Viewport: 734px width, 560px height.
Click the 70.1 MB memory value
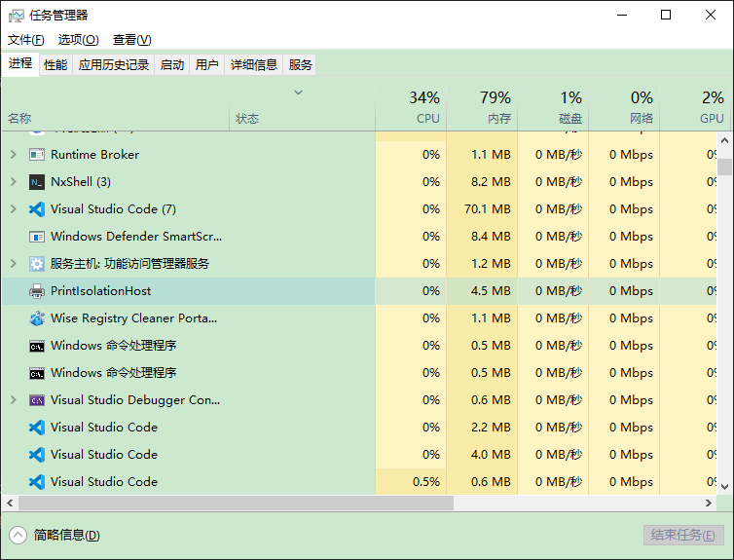488,208
